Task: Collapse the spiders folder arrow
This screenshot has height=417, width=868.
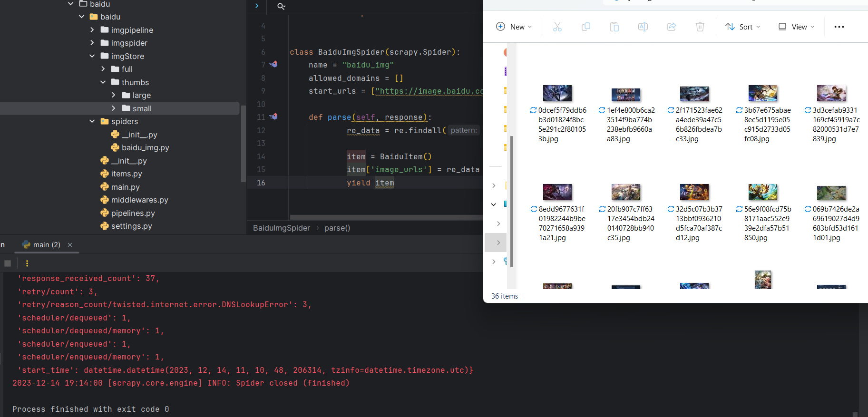Action: [92, 121]
